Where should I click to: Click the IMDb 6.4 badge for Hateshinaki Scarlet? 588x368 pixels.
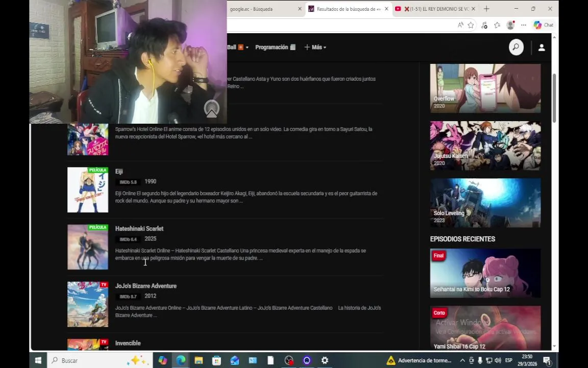128,239
